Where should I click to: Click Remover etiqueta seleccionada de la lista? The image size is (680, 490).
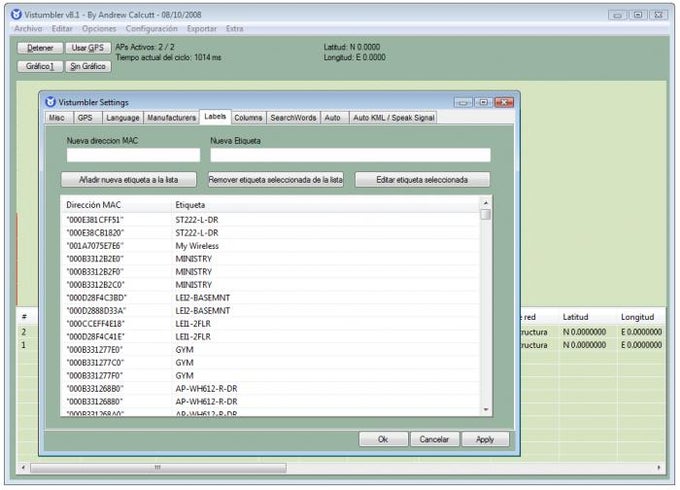point(276,180)
